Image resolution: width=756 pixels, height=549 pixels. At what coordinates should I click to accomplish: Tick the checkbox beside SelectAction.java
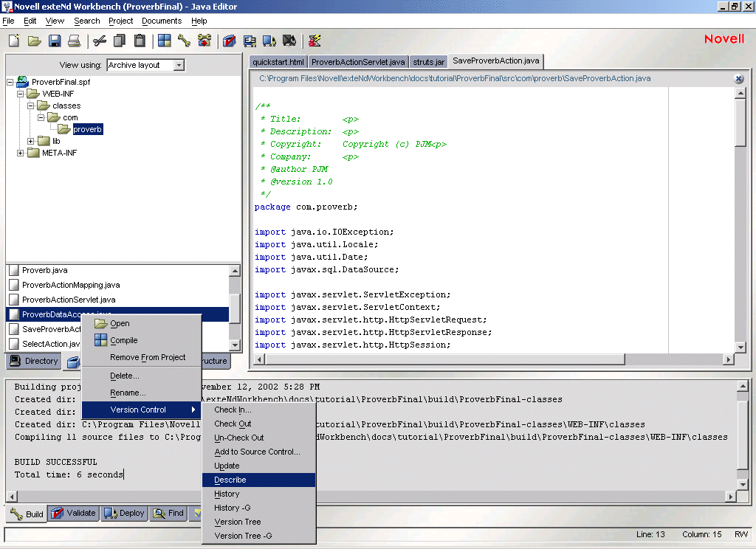click(14, 344)
